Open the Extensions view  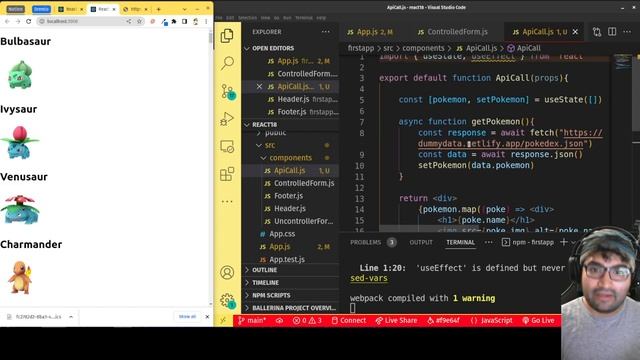click(227, 174)
